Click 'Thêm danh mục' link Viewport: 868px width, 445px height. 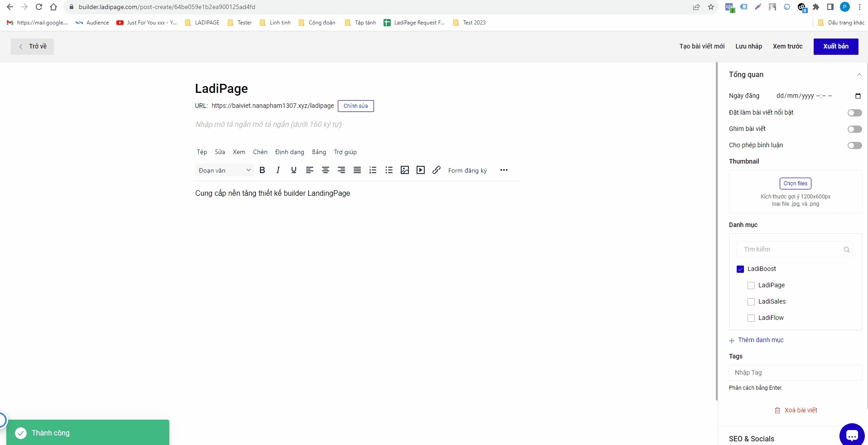point(760,340)
